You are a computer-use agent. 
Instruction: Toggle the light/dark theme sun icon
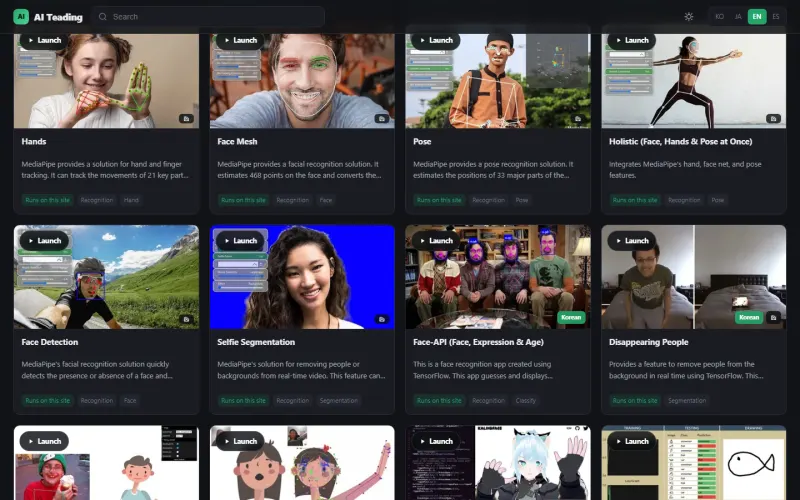(689, 16)
